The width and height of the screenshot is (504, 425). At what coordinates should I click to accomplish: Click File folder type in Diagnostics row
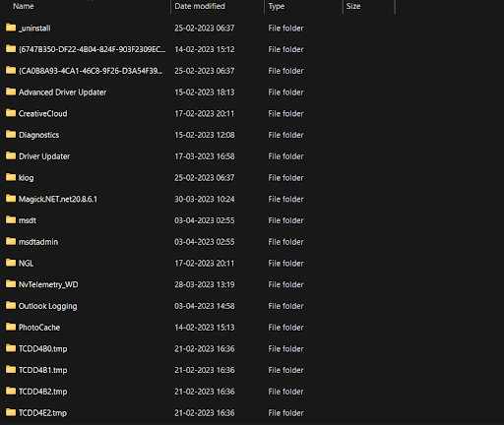coord(285,135)
